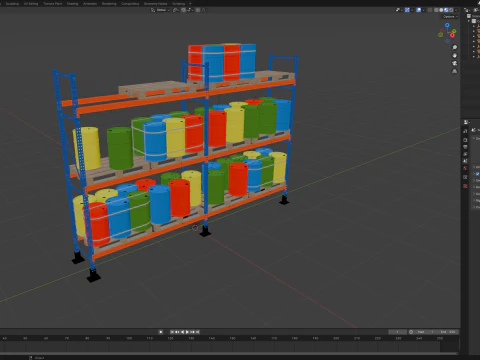480x360 pixels.
Task: Click the zoom view magnifier gizmo
Action: click(x=455, y=47)
